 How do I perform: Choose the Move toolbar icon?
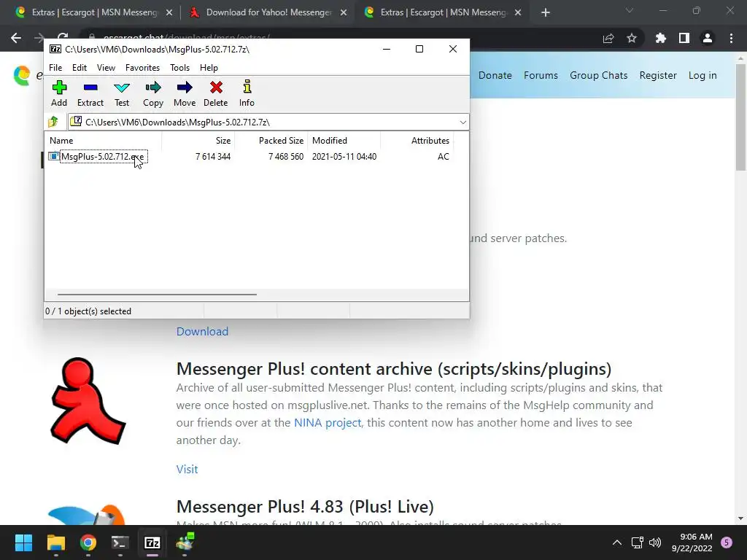point(185,93)
